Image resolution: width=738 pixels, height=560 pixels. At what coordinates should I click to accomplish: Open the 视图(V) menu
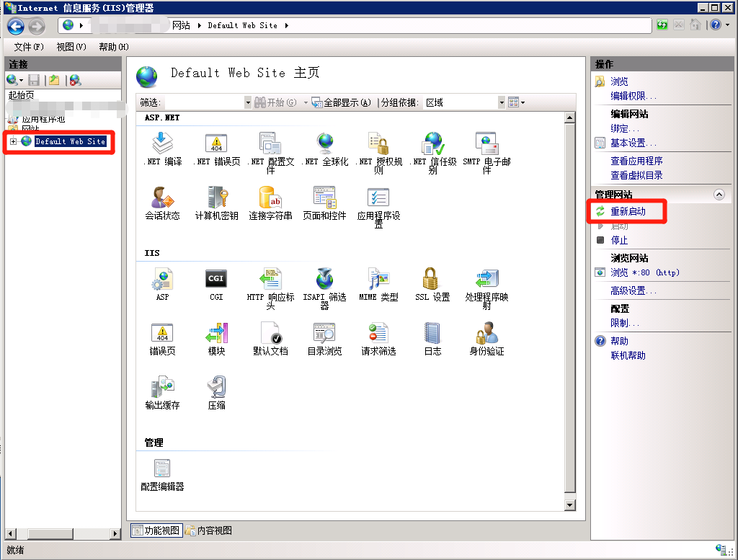(71, 45)
